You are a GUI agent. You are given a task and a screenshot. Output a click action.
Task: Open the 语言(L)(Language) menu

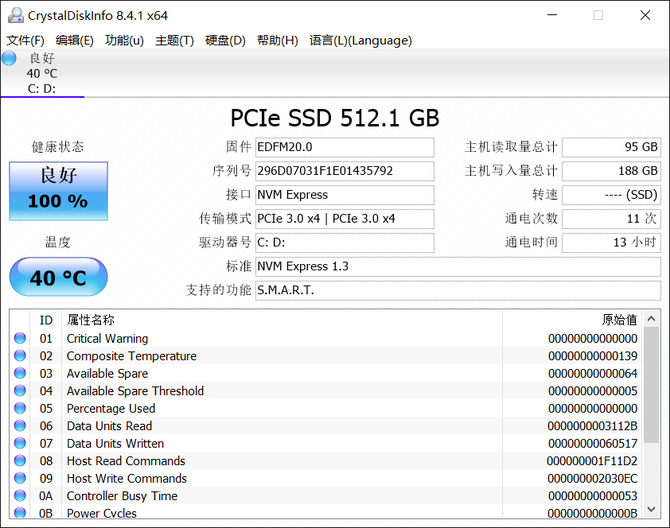(361, 41)
